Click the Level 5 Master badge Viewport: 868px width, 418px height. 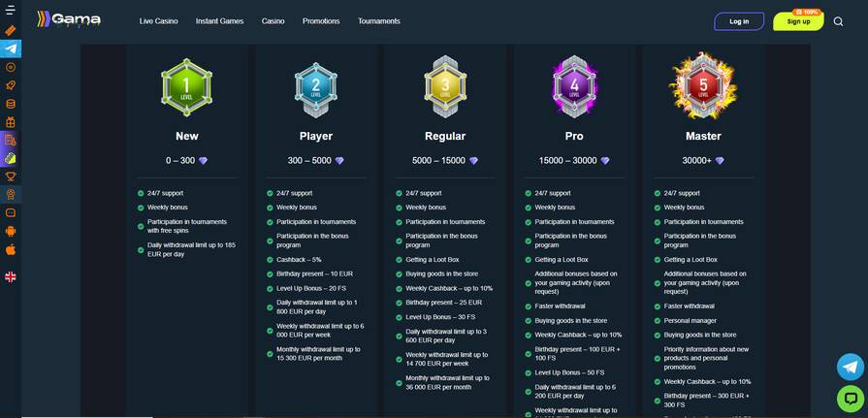click(703, 87)
